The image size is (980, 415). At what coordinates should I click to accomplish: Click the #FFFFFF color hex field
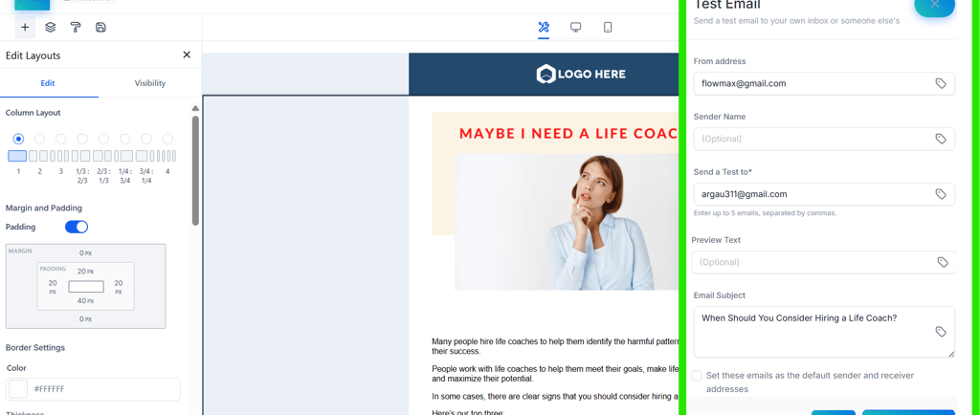[94, 389]
